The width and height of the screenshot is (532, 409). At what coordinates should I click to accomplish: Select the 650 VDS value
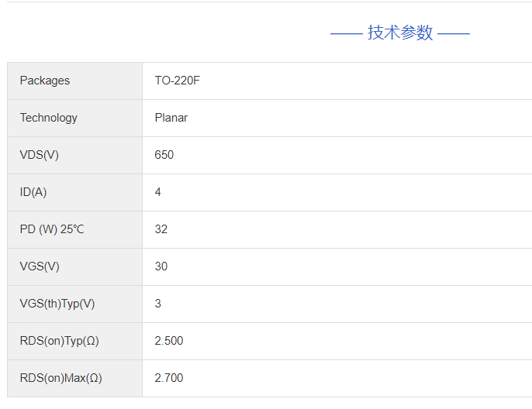point(164,155)
